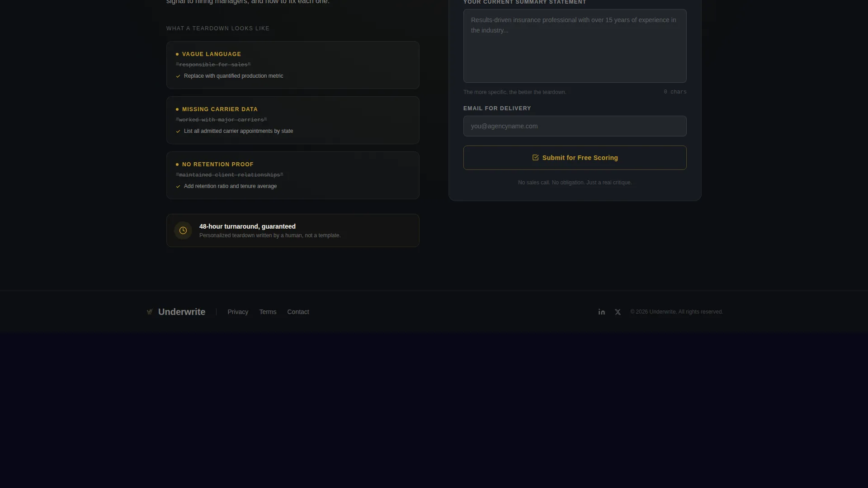This screenshot has height=488, width=868.
Task: Focus the summary statement text area
Action: point(575,46)
